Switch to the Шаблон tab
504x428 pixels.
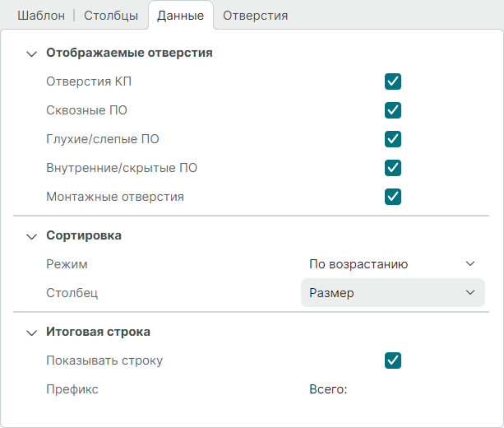coord(39,16)
